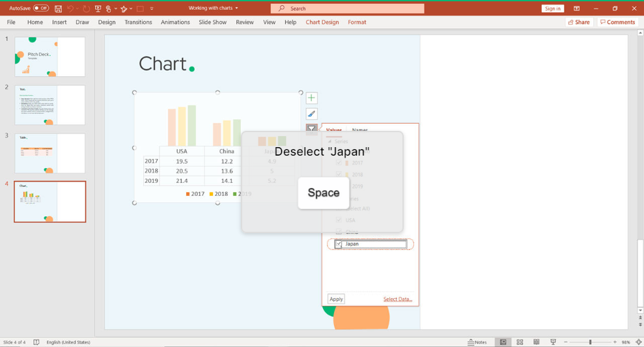Open the Slide Show tab

coord(213,22)
